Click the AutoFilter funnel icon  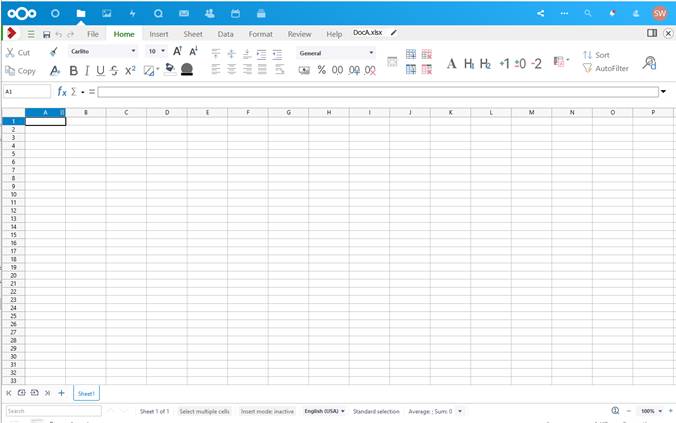click(x=587, y=68)
